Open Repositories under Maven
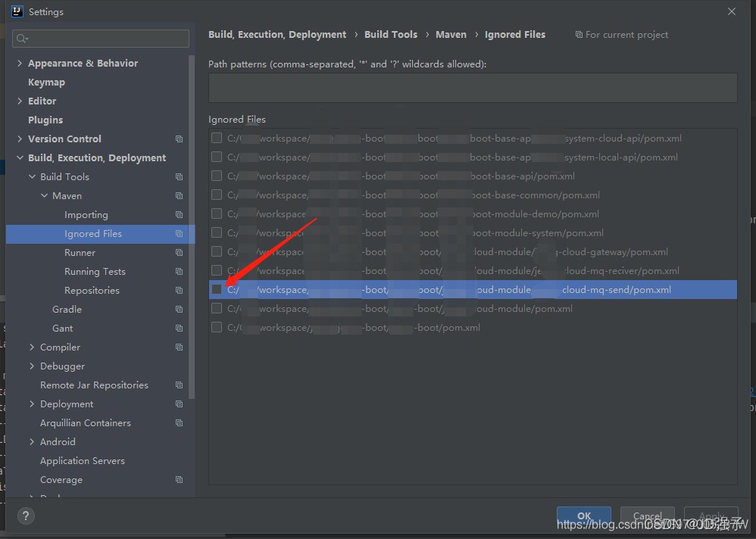Viewport: 756px width, 539px height. [92, 291]
